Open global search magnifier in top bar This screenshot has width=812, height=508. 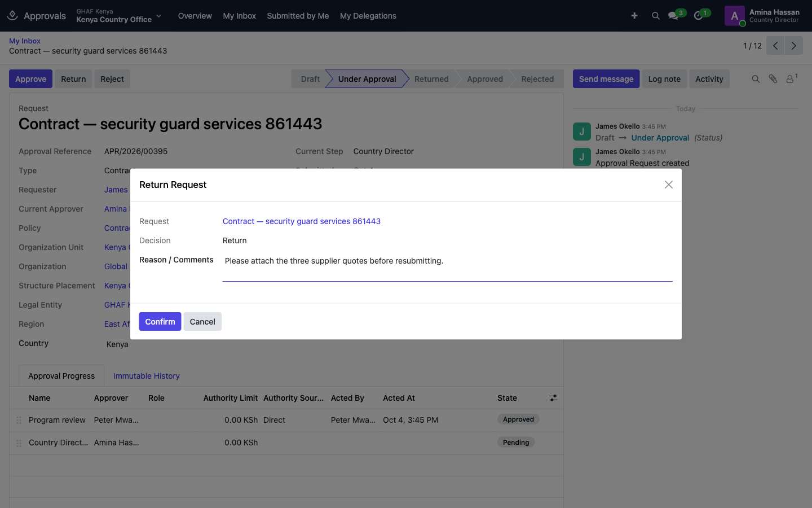point(655,16)
